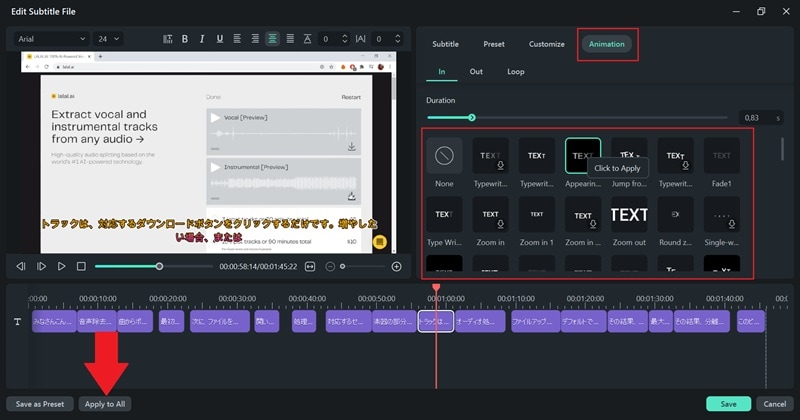This screenshot has width=800, height=420.
Task: Click the green Save button
Action: tap(729, 404)
